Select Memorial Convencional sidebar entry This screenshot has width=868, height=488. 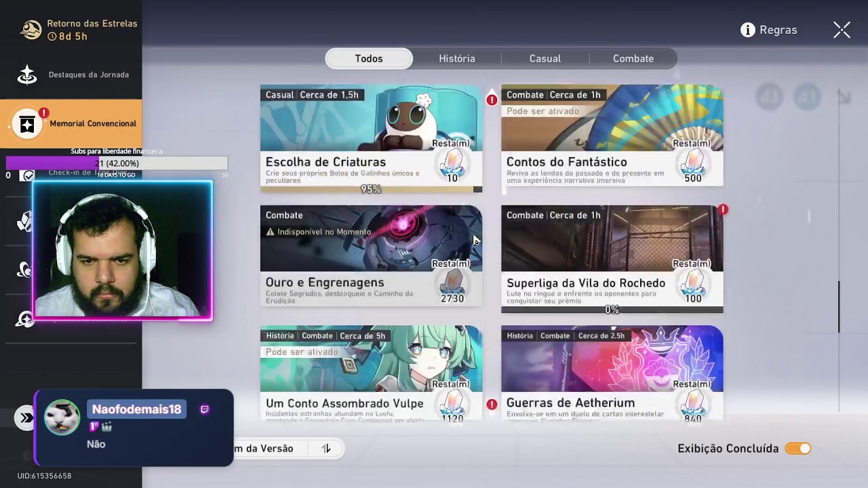click(x=71, y=123)
